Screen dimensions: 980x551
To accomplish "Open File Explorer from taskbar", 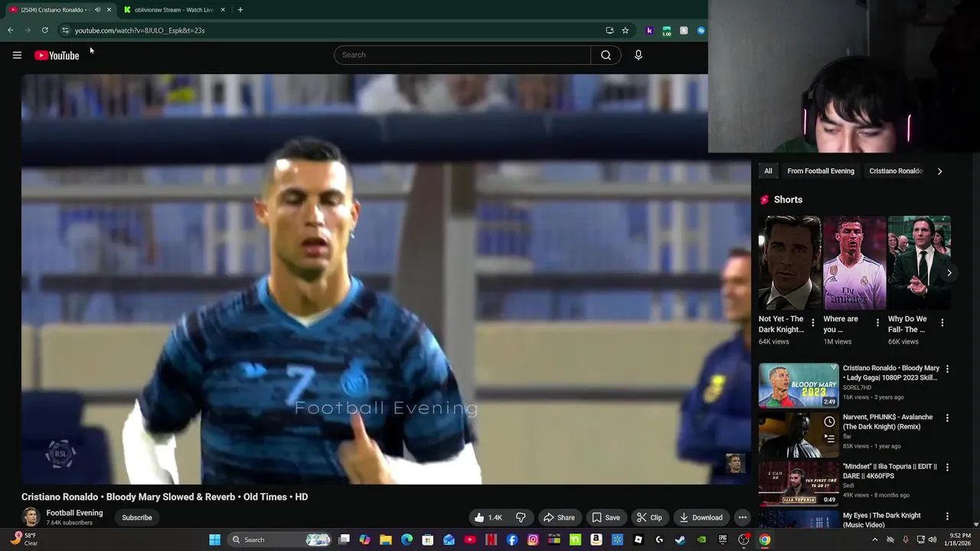I will coord(386,540).
